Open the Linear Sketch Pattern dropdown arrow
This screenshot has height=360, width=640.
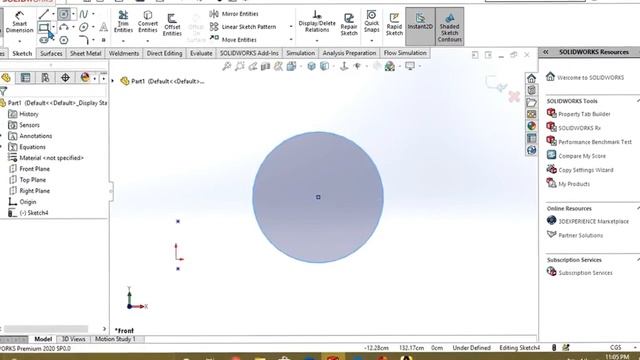coord(291,27)
